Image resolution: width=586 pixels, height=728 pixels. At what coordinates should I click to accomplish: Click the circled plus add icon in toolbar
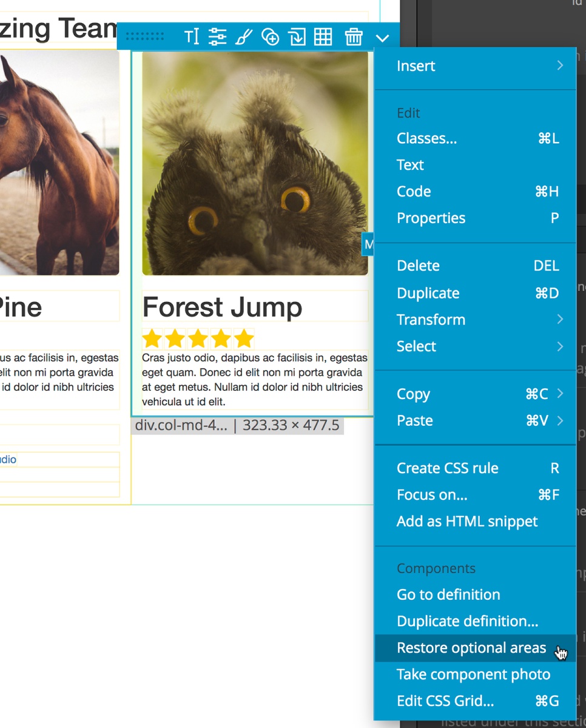tap(270, 37)
